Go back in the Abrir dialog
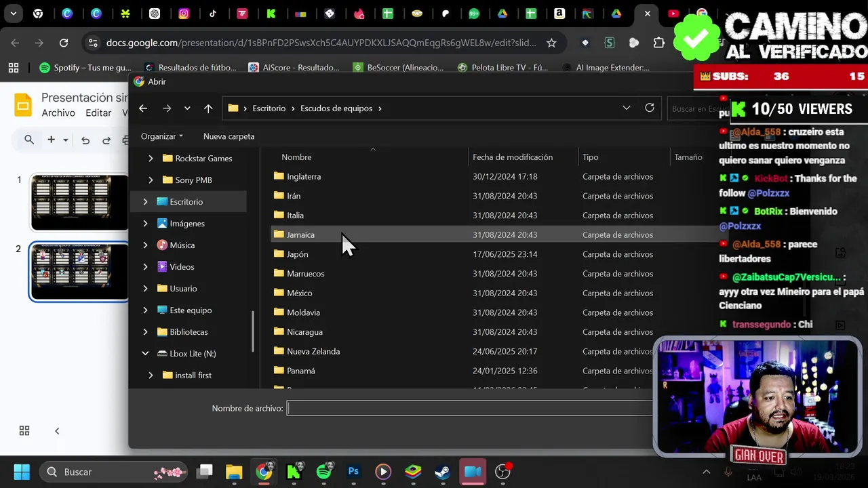This screenshot has height=488, width=868. coord(143,108)
